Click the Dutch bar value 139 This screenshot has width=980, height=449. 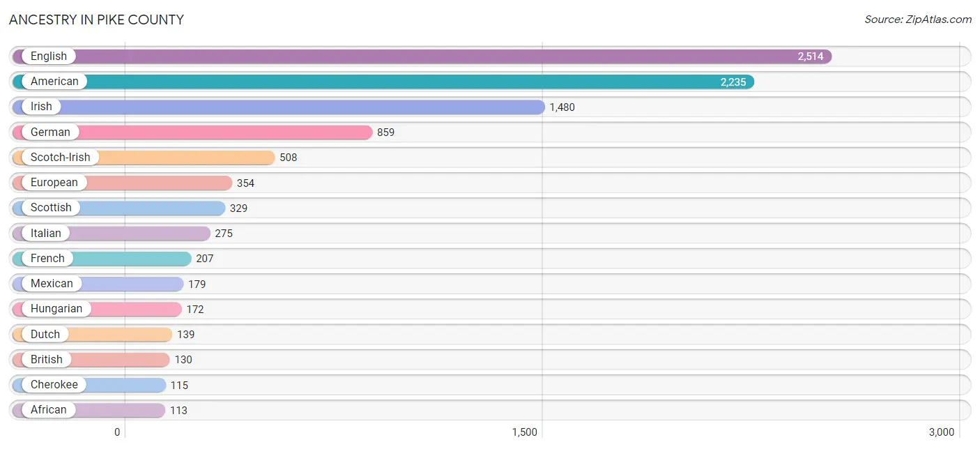click(x=185, y=335)
